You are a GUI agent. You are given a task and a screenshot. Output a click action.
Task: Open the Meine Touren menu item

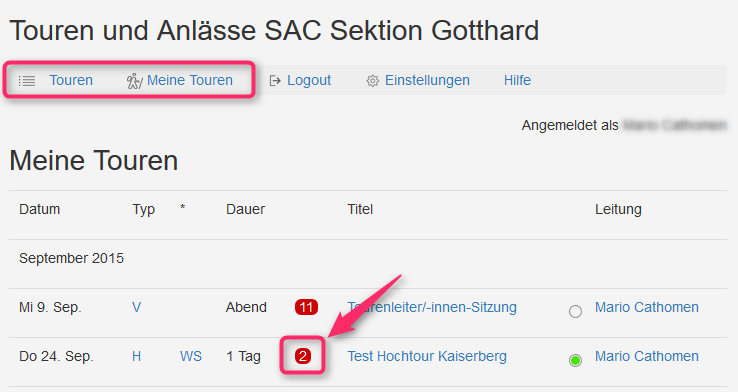pos(190,80)
